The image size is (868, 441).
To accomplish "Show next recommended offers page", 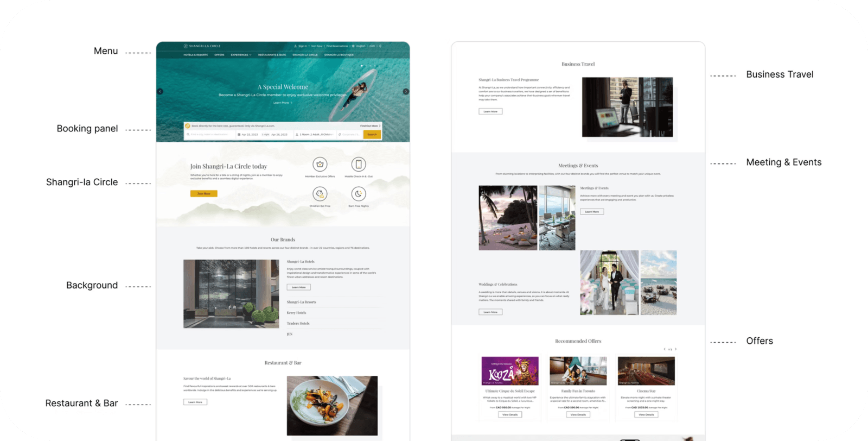I will coord(675,349).
